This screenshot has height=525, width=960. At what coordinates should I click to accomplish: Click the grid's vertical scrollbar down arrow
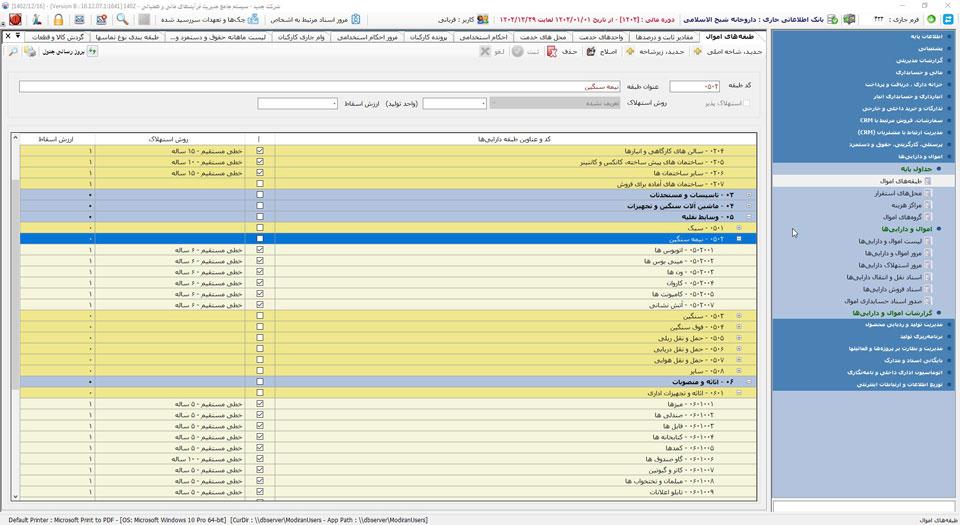point(15,496)
